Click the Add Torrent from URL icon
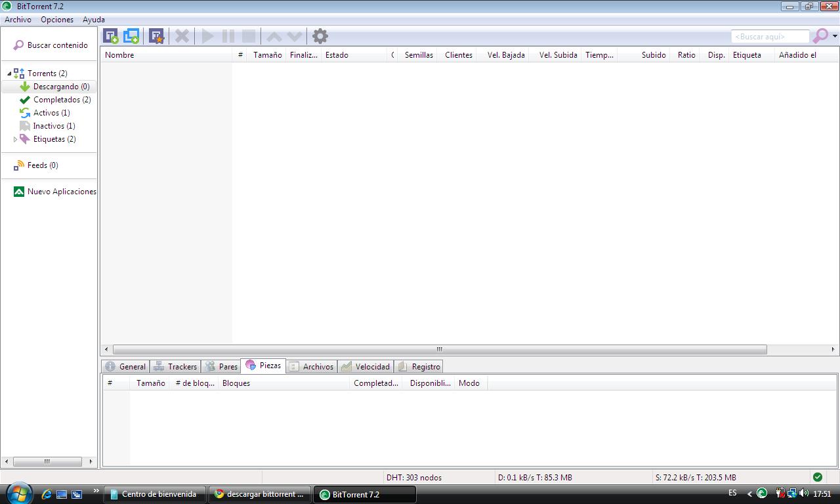Screen dimensions: 840x504 131,36
